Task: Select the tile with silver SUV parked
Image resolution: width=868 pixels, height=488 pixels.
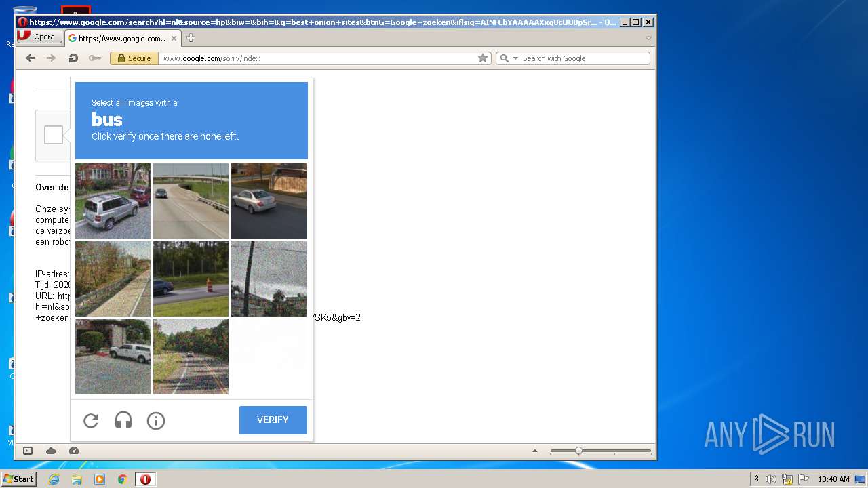Action: point(113,201)
